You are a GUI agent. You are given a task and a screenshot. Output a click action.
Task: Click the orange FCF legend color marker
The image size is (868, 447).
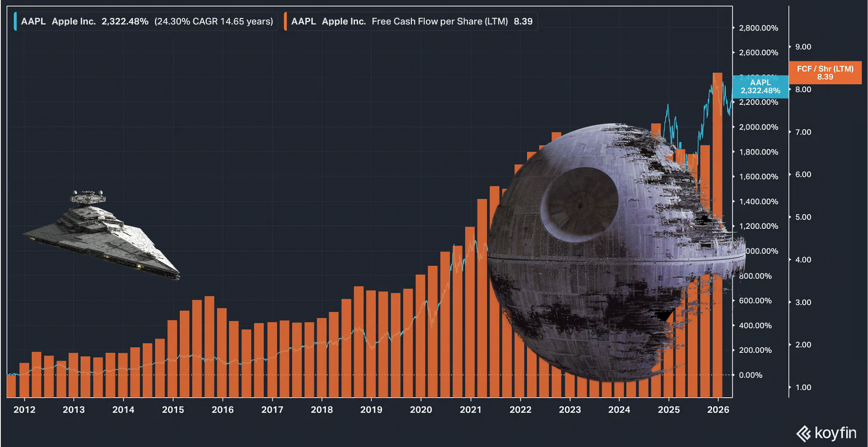pyautogui.click(x=285, y=21)
